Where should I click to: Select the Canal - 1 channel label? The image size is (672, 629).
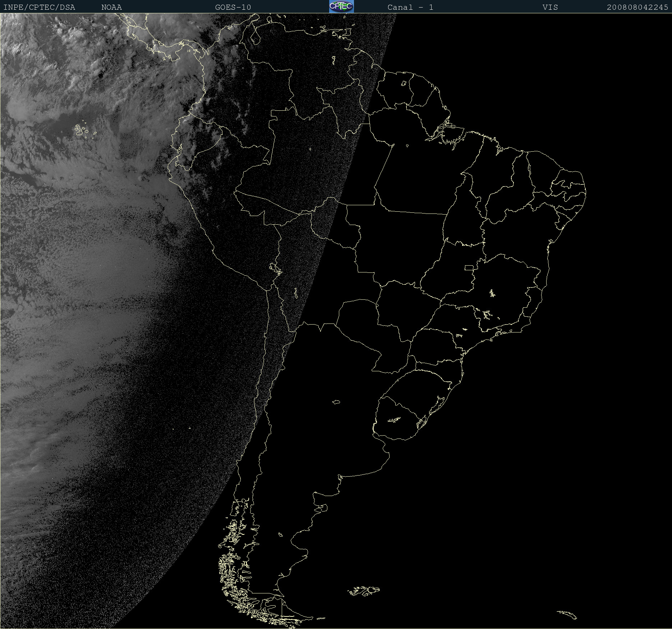click(410, 7)
